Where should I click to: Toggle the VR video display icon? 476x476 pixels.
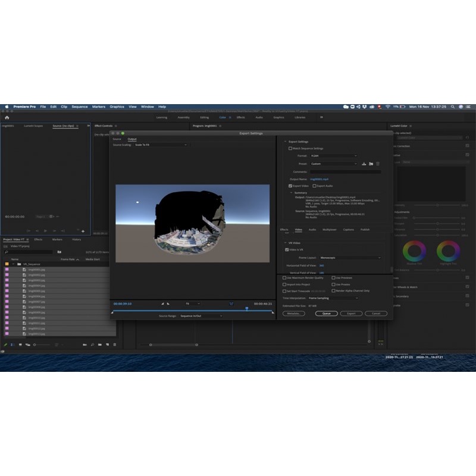pos(231,303)
